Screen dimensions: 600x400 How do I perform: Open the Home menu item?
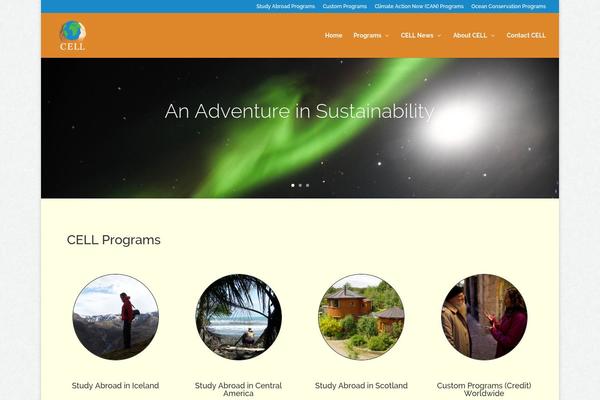pyautogui.click(x=333, y=35)
